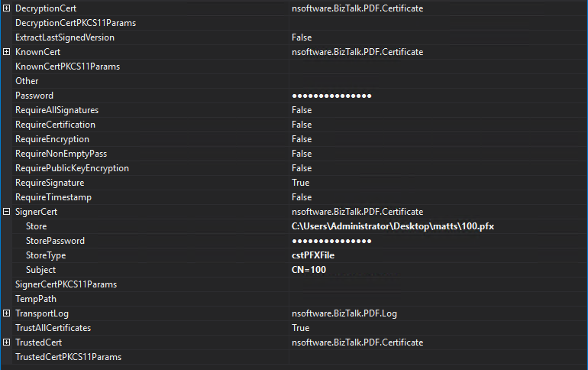This screenshot has width=588, height=370.
Task: Click the nsoftware.BizTalk.PDF.Log value
Action: tap(344, 313)
